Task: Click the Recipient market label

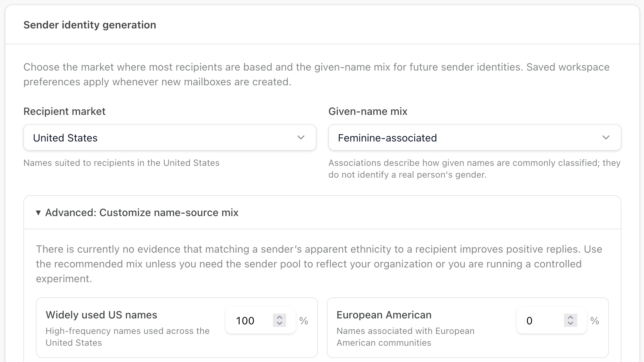Action: pyautogui.click(x=65, y=111)
